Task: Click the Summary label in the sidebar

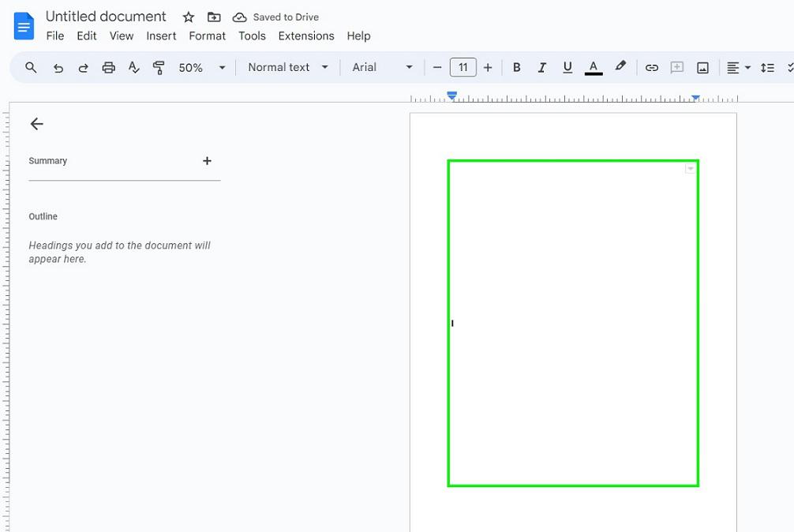Action: pos(47,161)
